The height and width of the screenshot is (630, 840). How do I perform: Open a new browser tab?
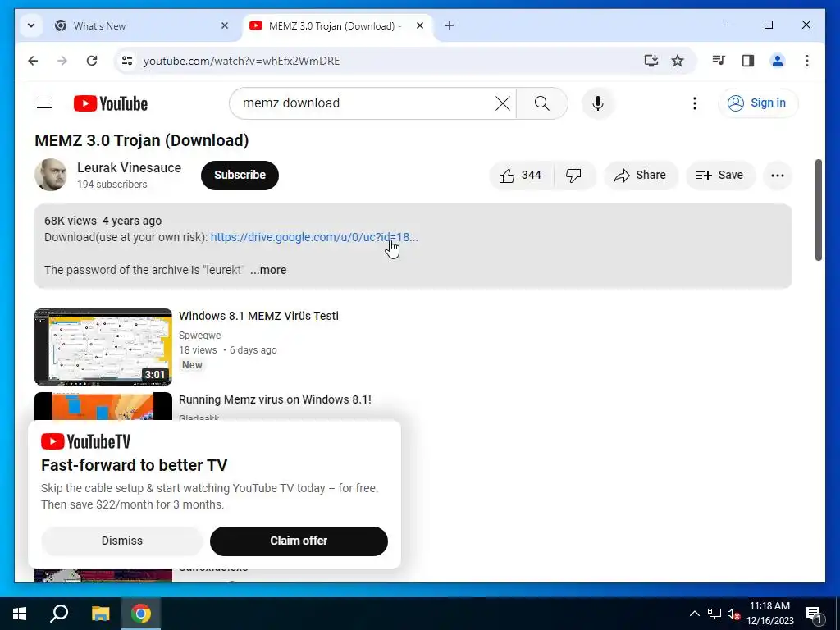(x=450, y=25)
